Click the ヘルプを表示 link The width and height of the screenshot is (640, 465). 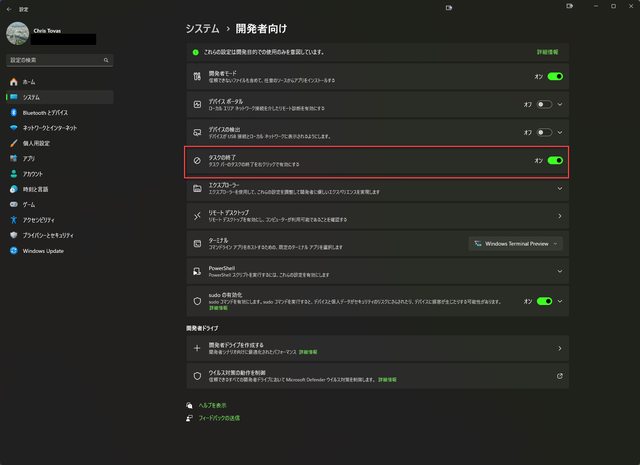point(215,405)
